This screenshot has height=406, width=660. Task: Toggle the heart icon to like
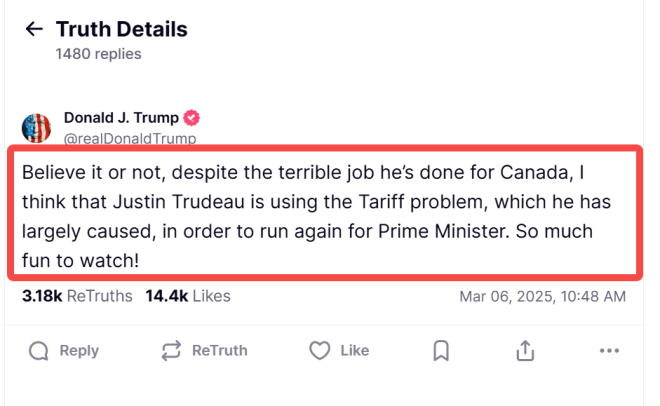(320, 350)
